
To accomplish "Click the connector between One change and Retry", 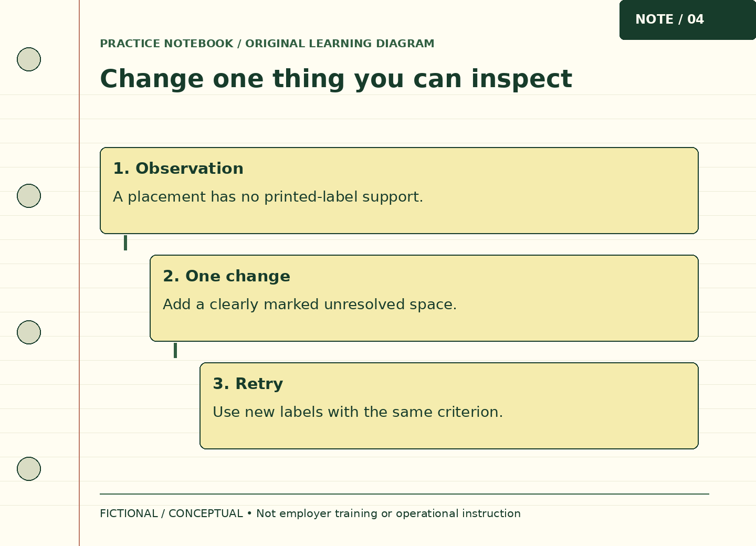I will pos(175,351).
